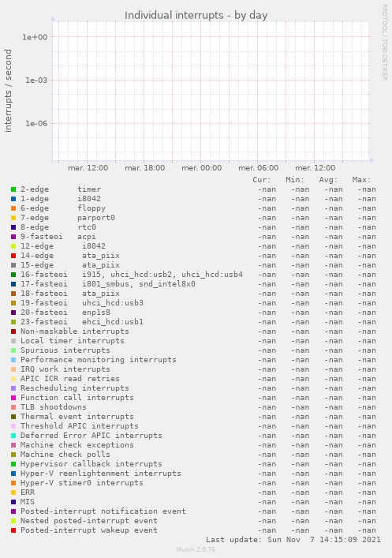Click the orange swatch beside 6-edge floppy
Screen dimensions: 392x558
pos(13,208)
